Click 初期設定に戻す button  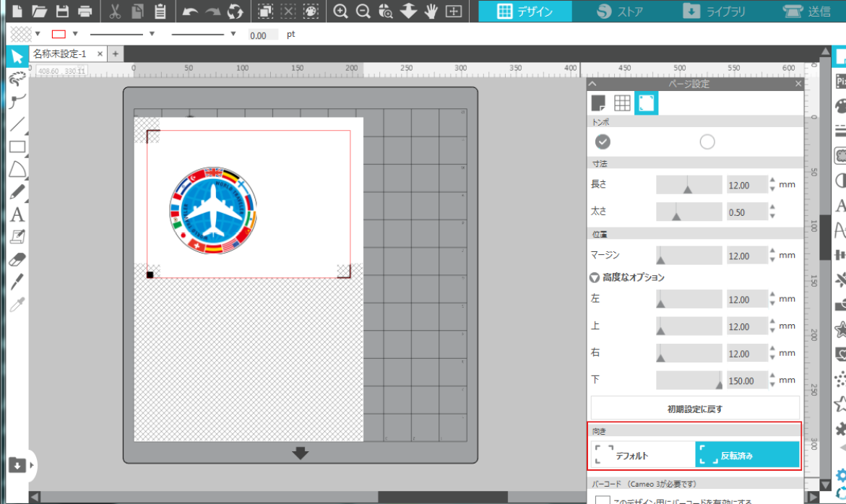click(695, 409)
